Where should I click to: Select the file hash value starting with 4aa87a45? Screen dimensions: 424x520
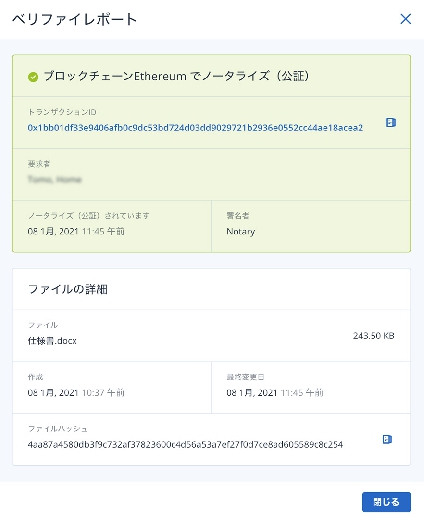point(185,444)
